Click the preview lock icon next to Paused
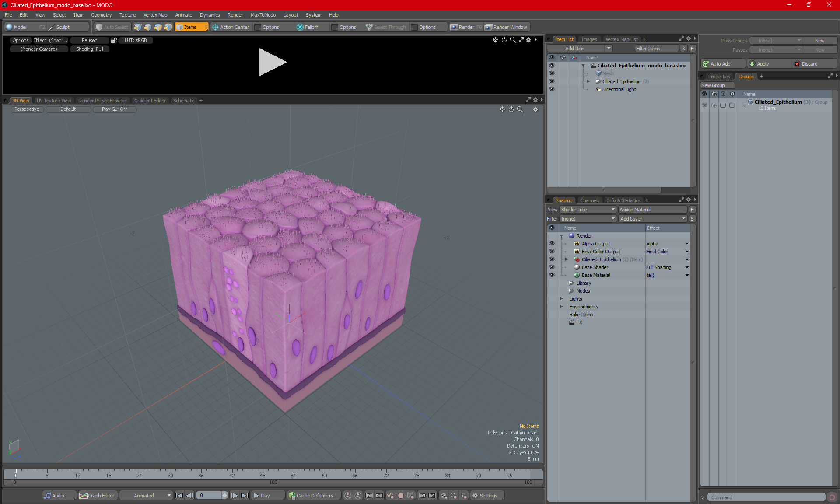 (114, 40)
